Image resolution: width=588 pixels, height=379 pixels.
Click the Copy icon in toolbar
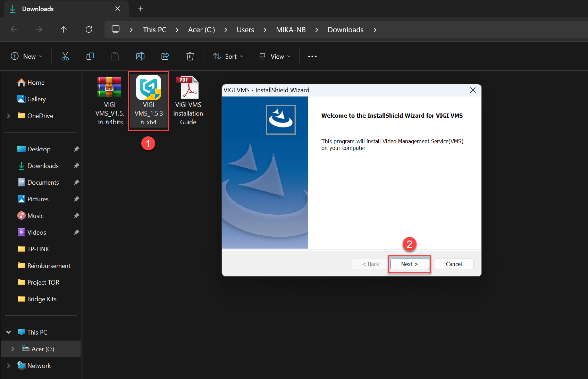90,56
